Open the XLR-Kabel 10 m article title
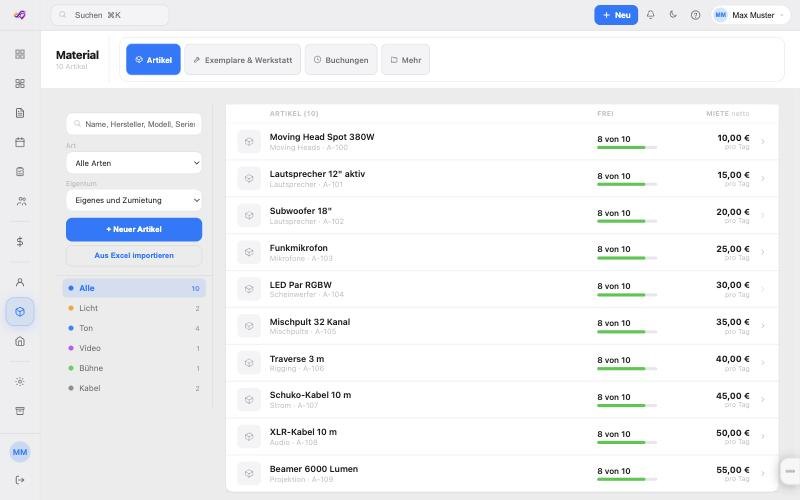 (303, 432)
